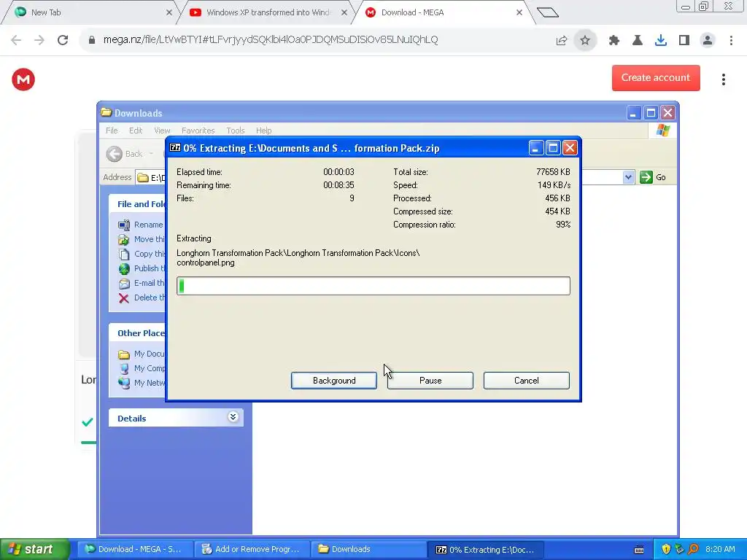Bookmark this page with star icon
Viewport: 747px width, 560px height.
(585, 41)
